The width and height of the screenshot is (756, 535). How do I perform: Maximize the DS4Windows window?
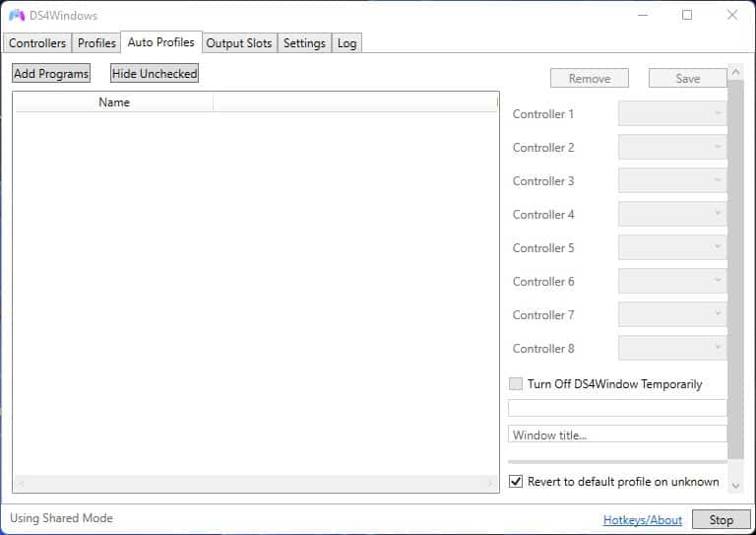[687, 15]
